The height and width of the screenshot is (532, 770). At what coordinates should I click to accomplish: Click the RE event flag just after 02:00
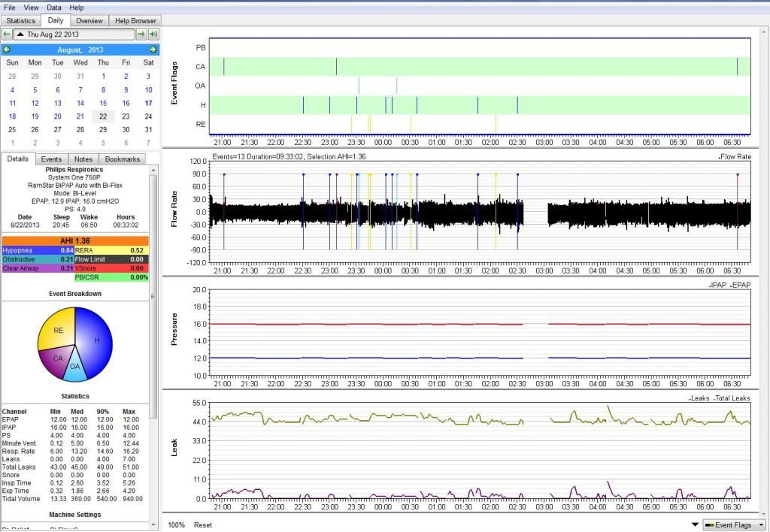[496, 124]
